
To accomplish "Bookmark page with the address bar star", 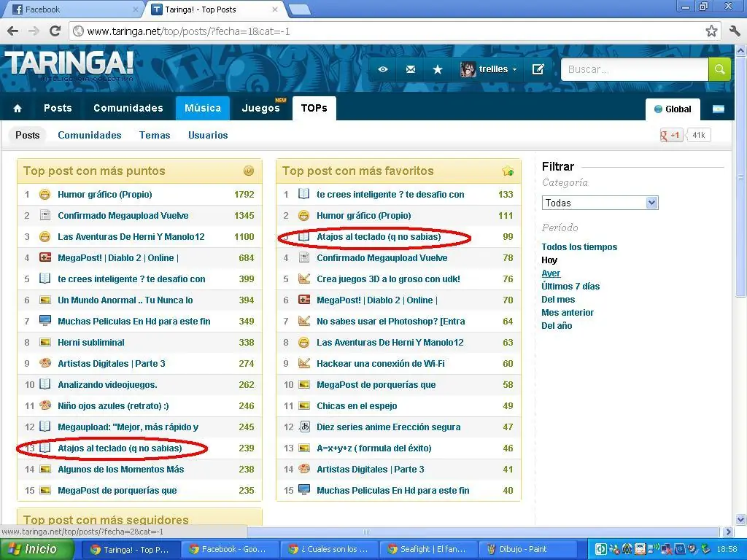I will tap(711, 31).
